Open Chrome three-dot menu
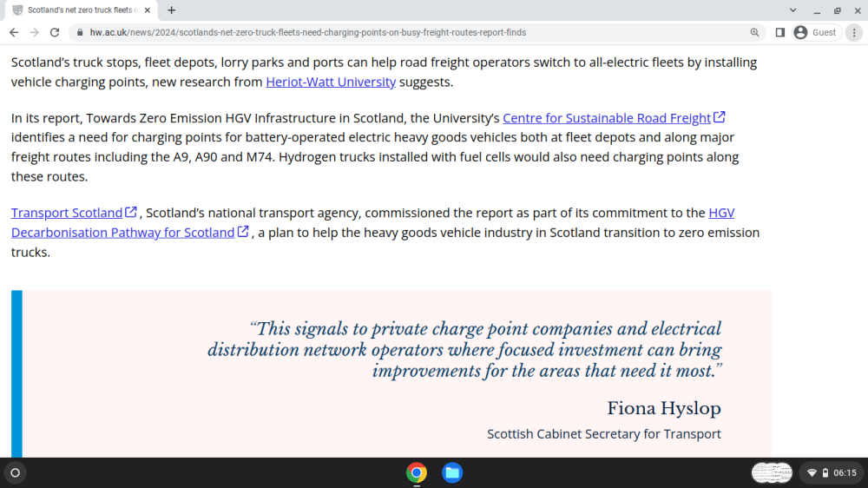This screenshot has width=868, height=488. click(x=854, y=33)
